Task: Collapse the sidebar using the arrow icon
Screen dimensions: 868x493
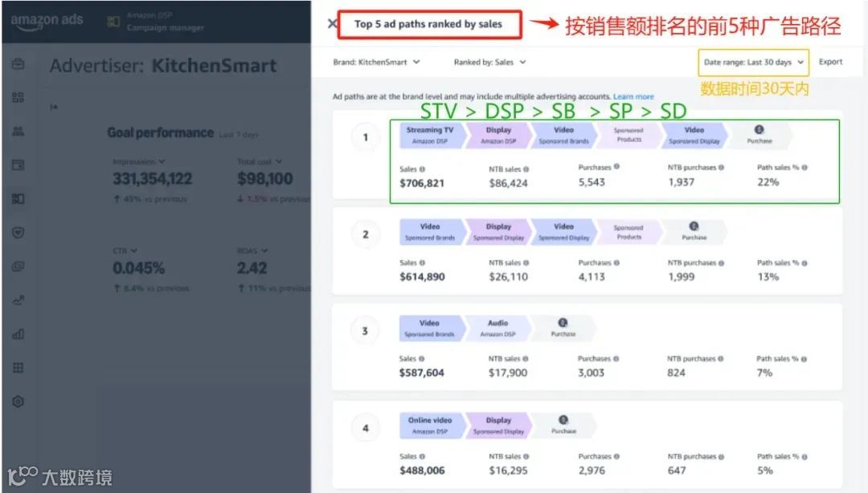Action: click(54, 107)
